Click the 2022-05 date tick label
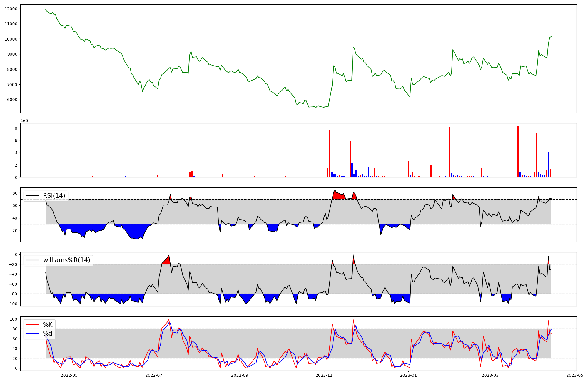The width and height of the screenshot is (588, 382). pos(69,375)
